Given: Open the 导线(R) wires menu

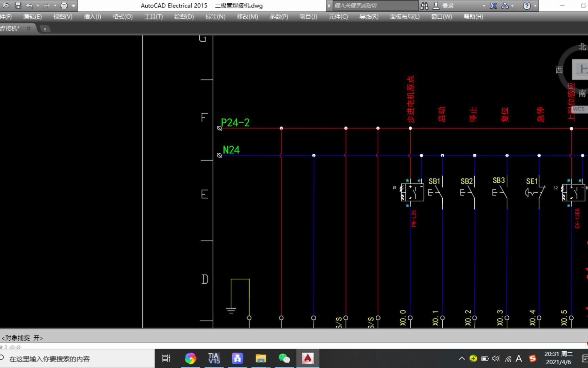Looking at the screenshot, I should click(x=369, y=17).
